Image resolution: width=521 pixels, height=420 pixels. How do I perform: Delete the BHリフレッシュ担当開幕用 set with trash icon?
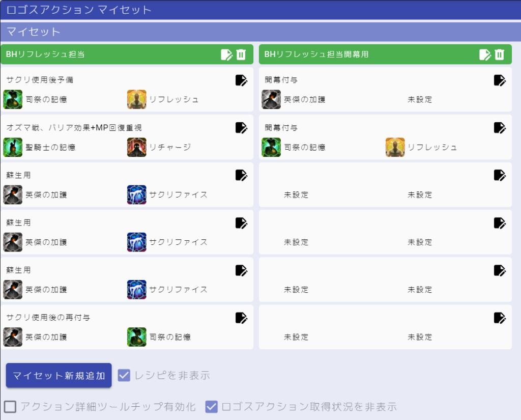[500, 54]
